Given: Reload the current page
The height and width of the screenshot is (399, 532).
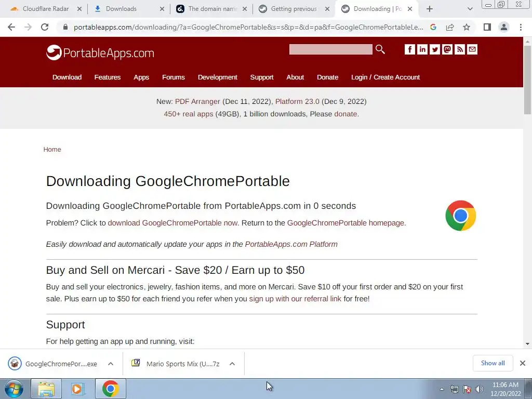Looking at the screenshot, I should tap(45, 27).
